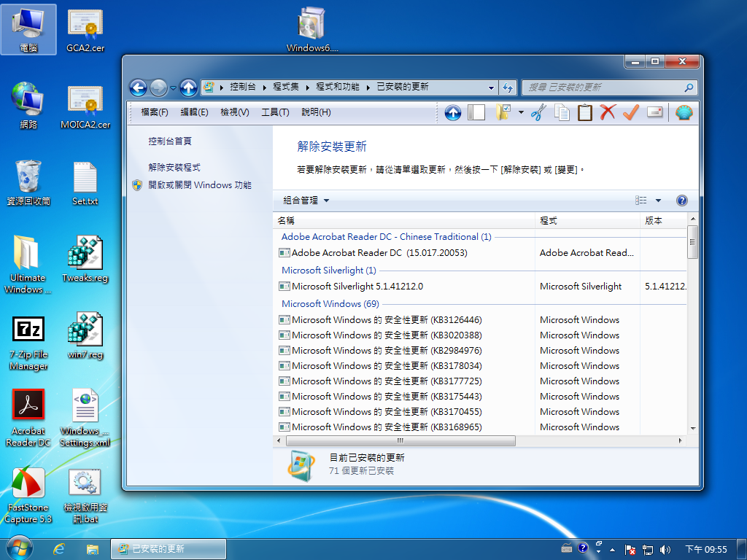
Task: Toggle the navigation pane layout icon
Action: (x=476, y=113)
